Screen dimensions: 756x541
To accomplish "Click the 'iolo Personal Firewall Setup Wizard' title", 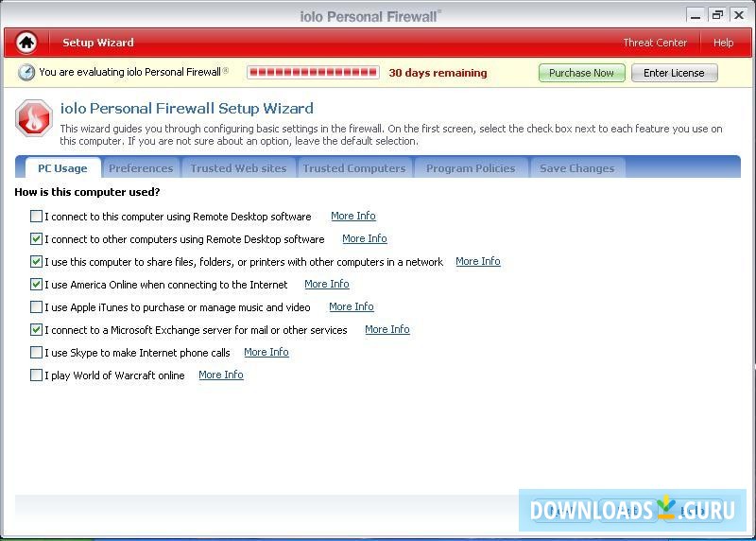I will 186,108.
